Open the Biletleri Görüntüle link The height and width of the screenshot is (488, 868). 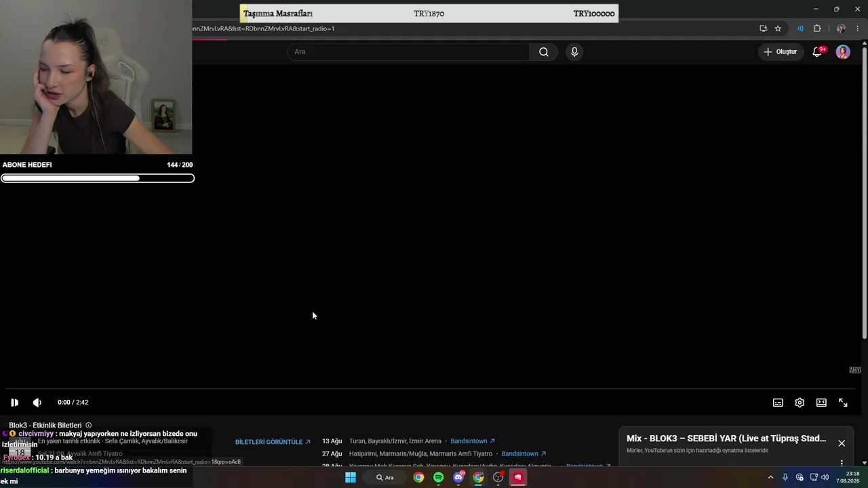pos(273,442)
